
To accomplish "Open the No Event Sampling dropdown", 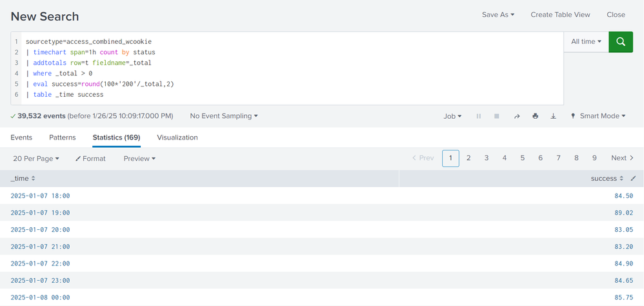I will [223, 116].
